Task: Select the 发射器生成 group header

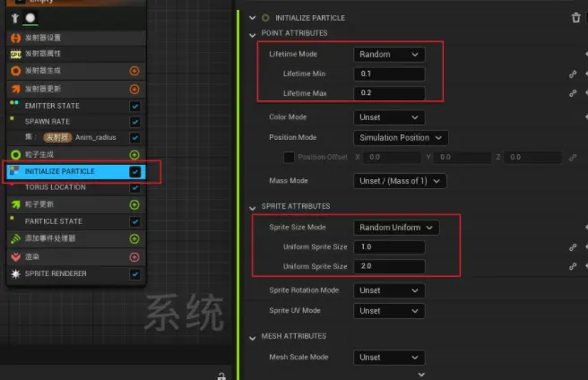Action: (x=76, y=71)
